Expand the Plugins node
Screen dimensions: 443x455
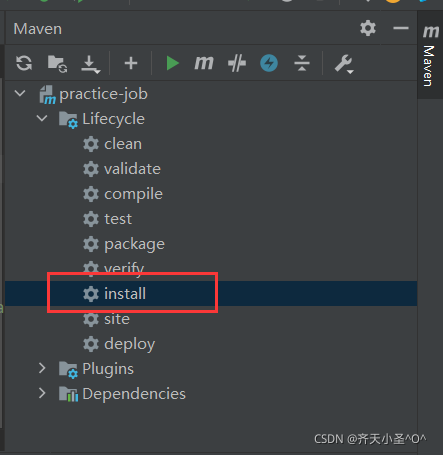pyautogui.click(x=42, y=368)
